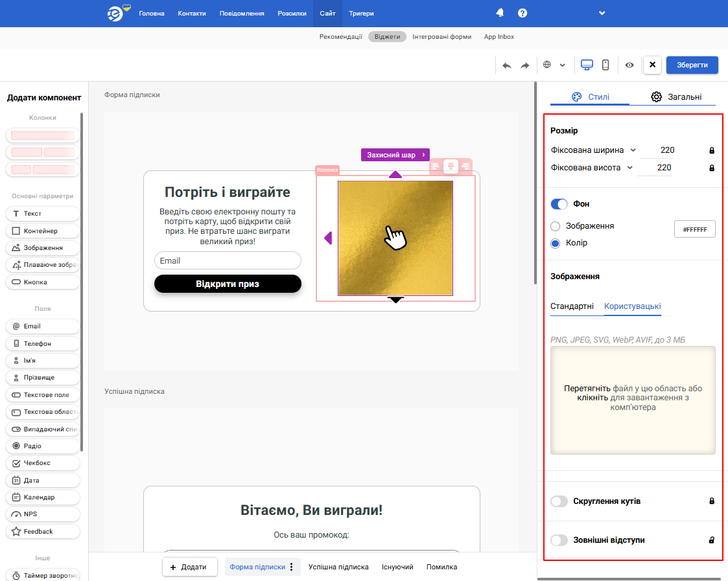Go to Інтегровані форми subsection
This screenshot has height=581, width=728.
(x=442, y=37)
